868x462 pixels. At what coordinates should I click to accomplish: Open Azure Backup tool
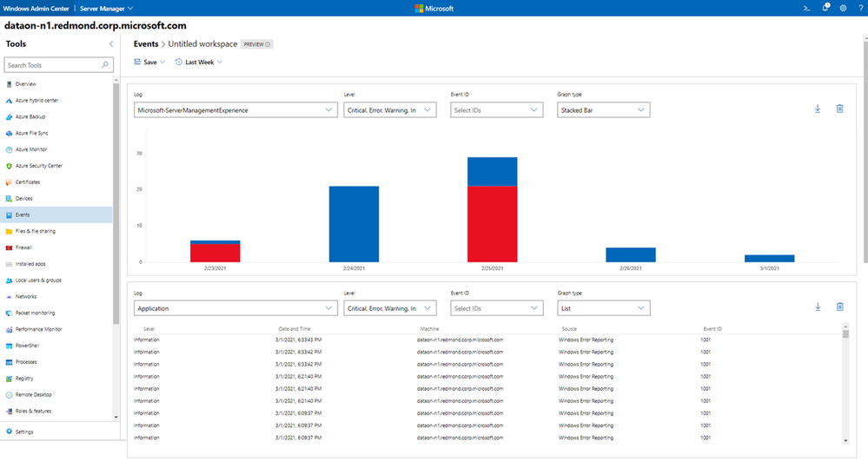click(x=30, y=116)
